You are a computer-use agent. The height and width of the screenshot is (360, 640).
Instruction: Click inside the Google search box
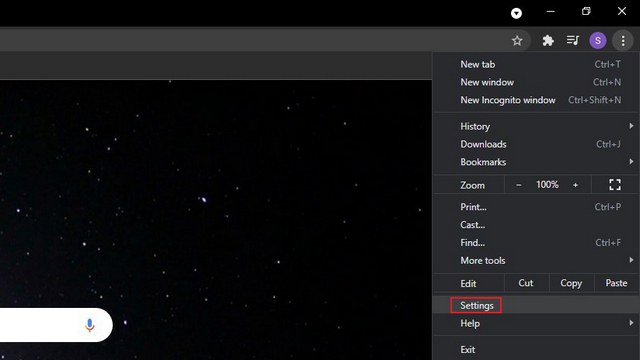56,325
